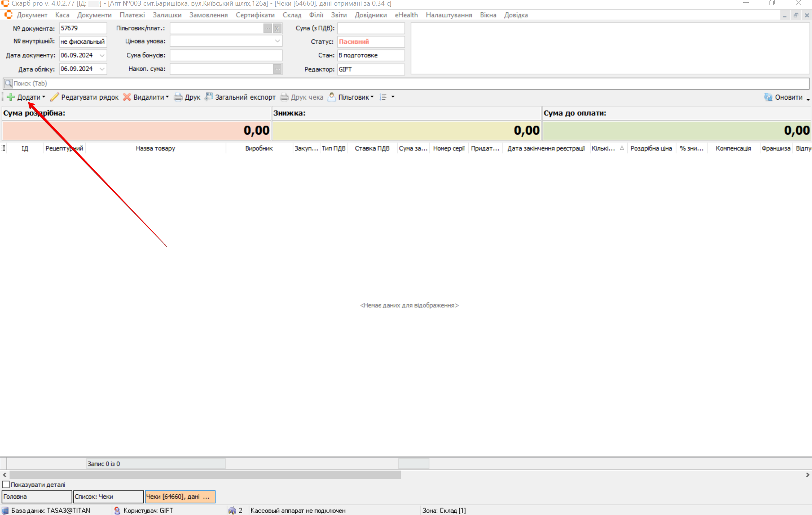This screenshot has height=515, width=812.
Task: Open the Залишки menu
Action: click(x=167, y=15)
